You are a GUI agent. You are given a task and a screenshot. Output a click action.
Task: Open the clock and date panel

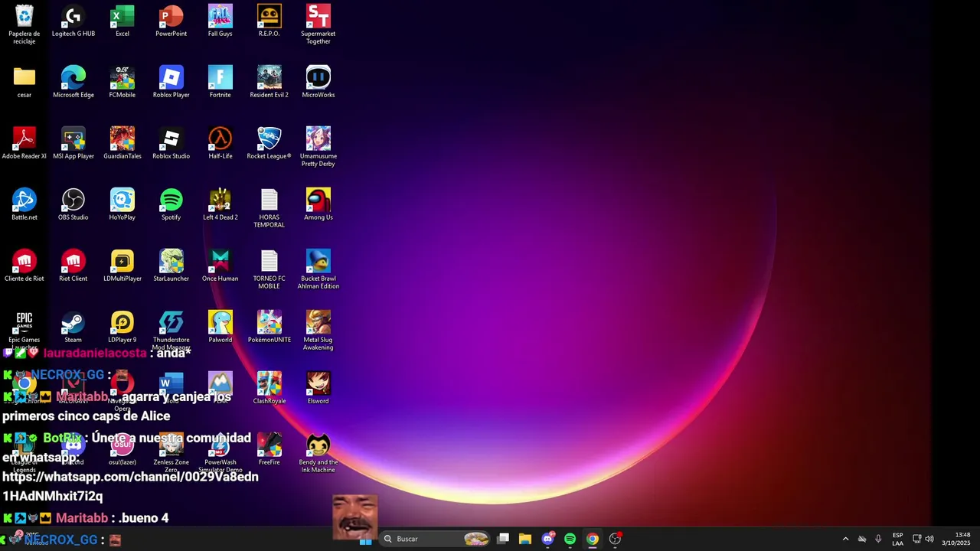955,539
